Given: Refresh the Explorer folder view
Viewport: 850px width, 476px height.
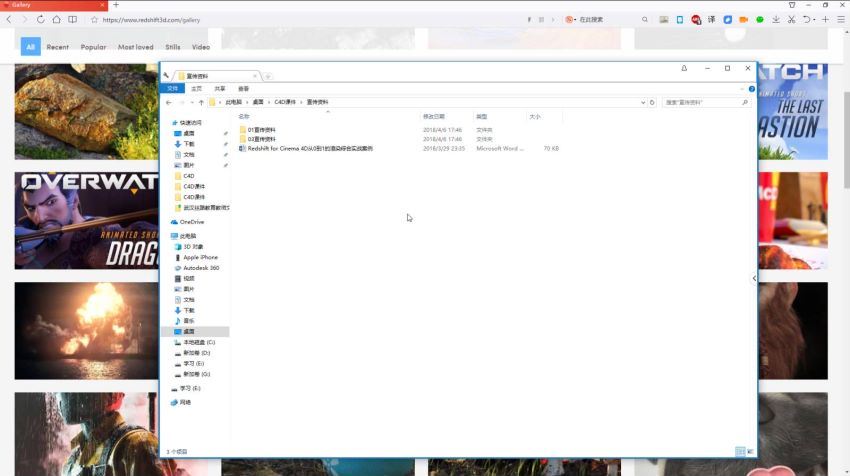Looking at the screenshot, I should click(652, 102).
